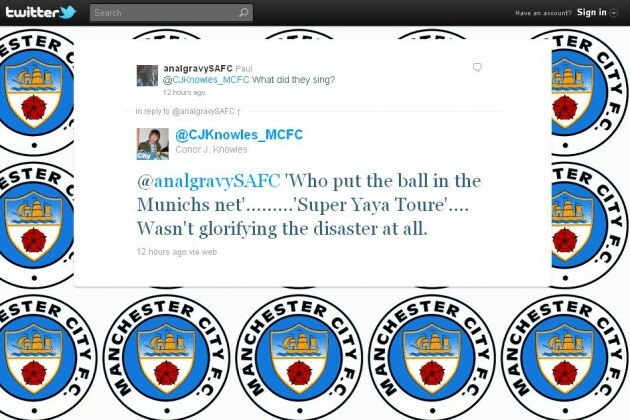
Task: Click the Conor J. Knowles full name
Action: pos(211,150)
